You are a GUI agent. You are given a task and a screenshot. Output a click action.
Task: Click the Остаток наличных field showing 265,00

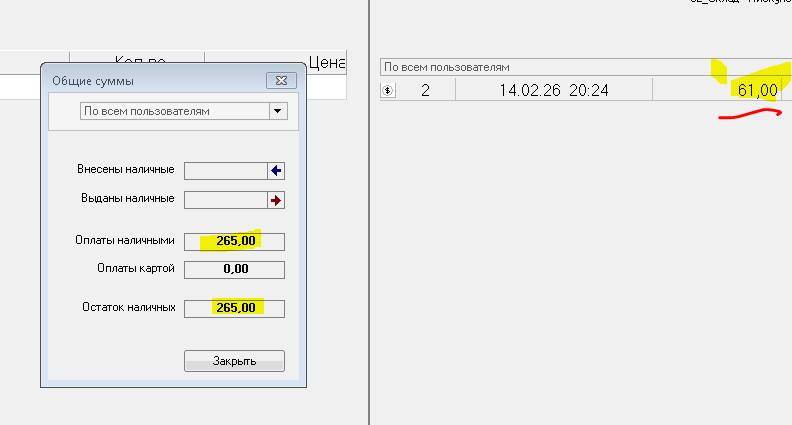[235, 308]
